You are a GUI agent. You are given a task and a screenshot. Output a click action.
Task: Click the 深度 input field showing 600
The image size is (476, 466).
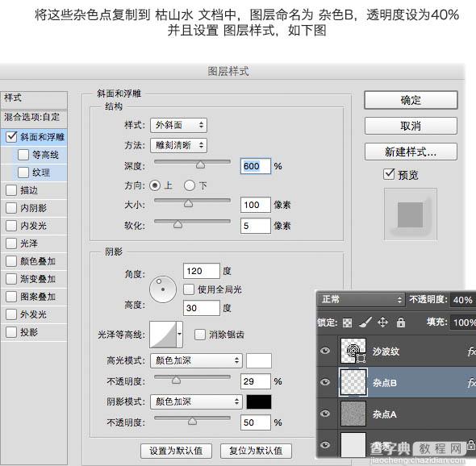coord(255,166)
